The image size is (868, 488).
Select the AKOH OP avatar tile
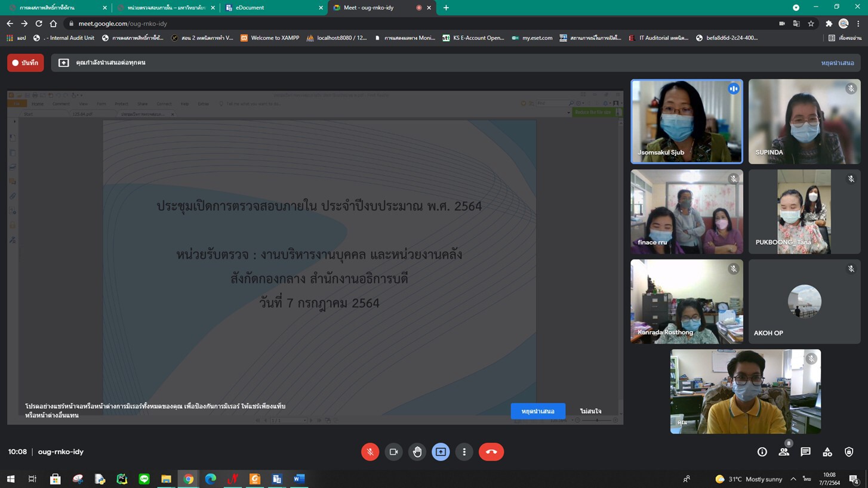click(804, 301)
